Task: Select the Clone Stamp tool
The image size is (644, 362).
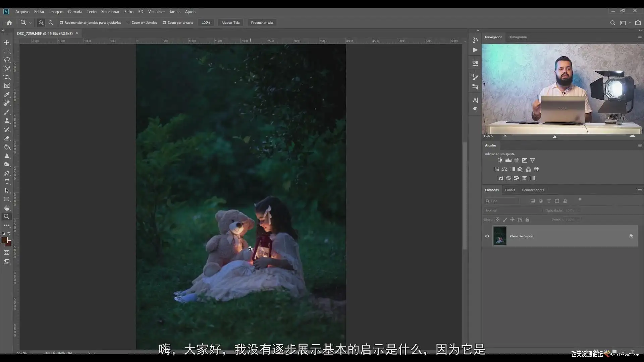Action: tap(7, 121)
